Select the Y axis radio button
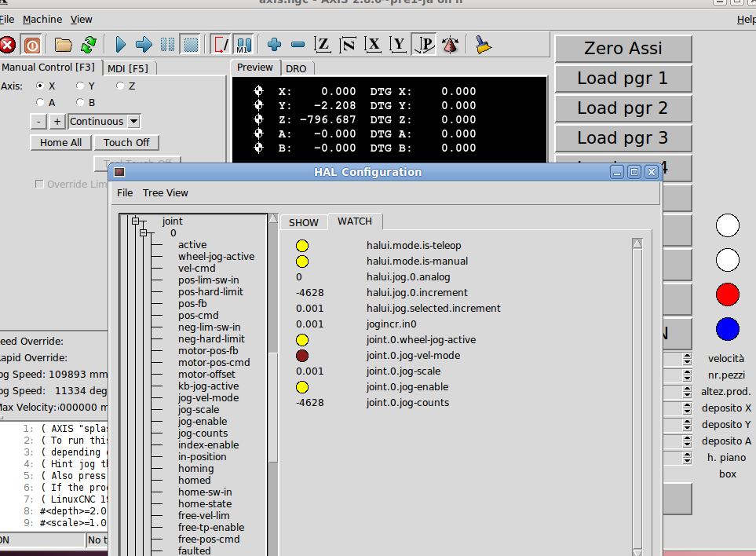This screenshot has width=756, height=556. [x=80, y=86]
